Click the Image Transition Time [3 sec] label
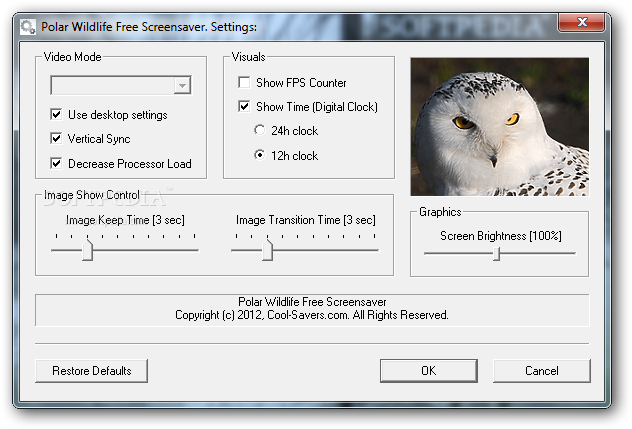The image size is (632, 429). click(x=306, y=220)
